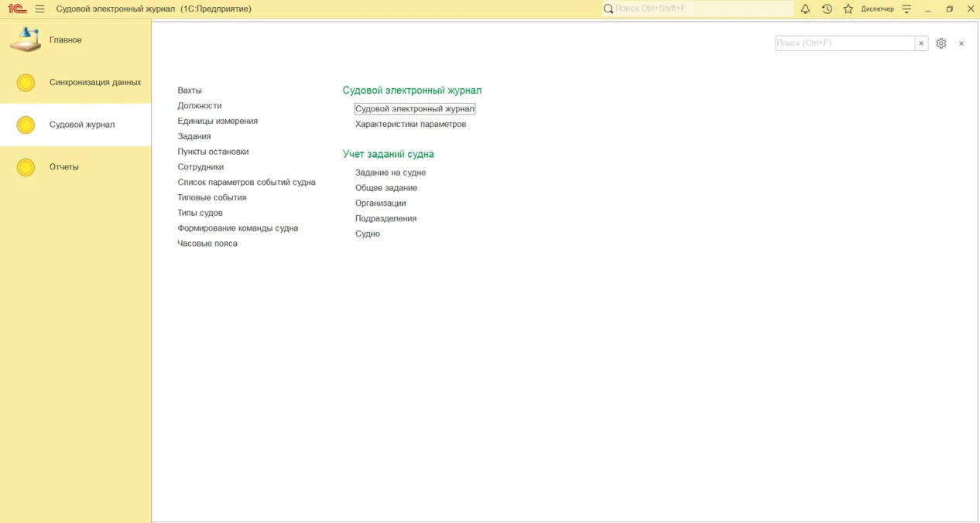Open favorites star icon

[848, 9]
